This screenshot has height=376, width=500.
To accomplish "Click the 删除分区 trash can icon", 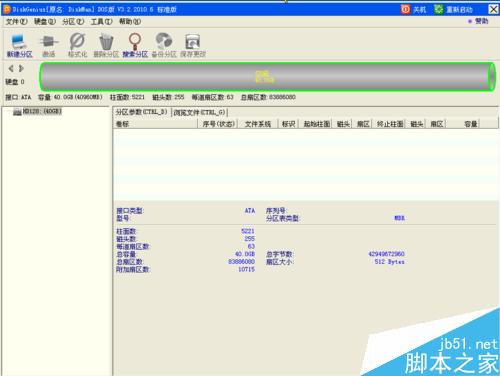I will tap(106, 45).
